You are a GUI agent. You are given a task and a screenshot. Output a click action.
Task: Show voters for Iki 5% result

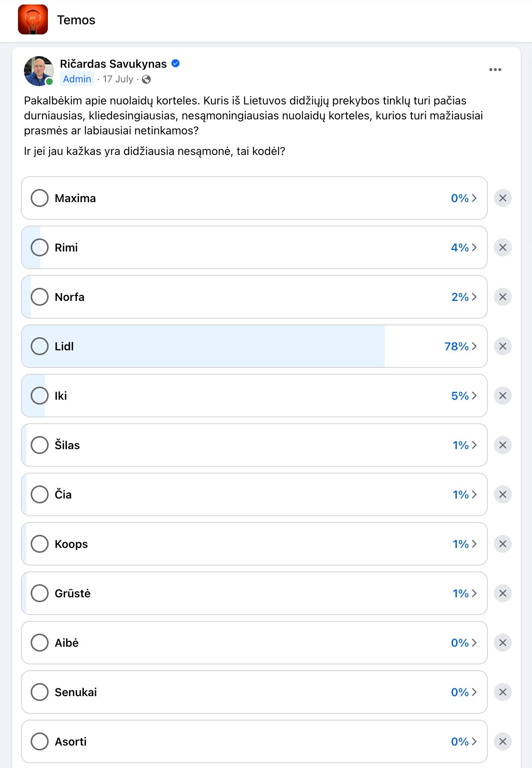(464, 396)
